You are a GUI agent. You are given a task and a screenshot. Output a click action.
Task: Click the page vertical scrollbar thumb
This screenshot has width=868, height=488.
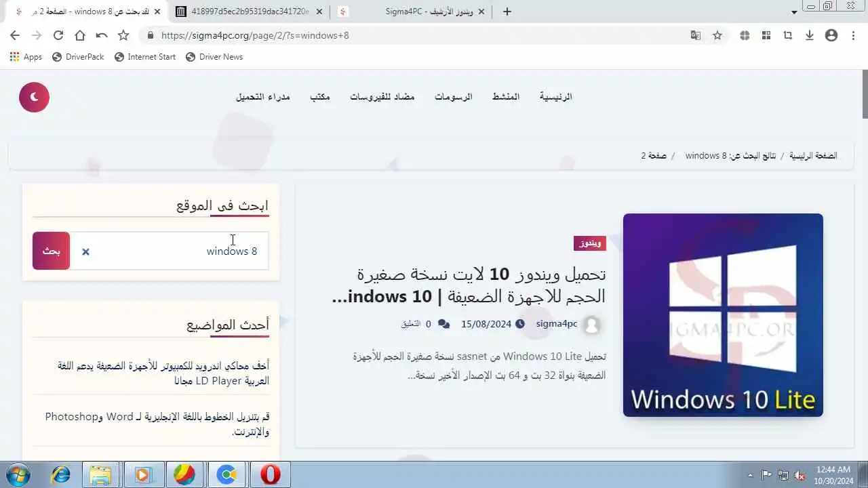point(864,94)
